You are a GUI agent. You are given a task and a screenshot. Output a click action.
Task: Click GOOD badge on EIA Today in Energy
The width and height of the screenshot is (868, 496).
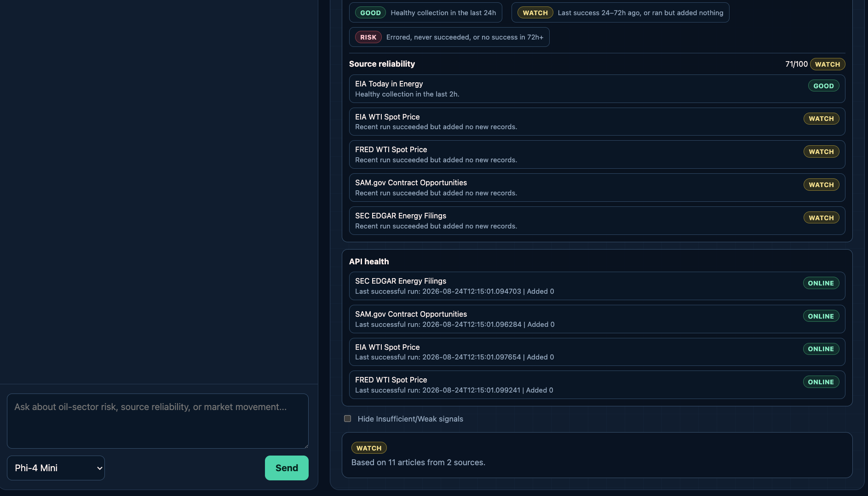[823, 86]
